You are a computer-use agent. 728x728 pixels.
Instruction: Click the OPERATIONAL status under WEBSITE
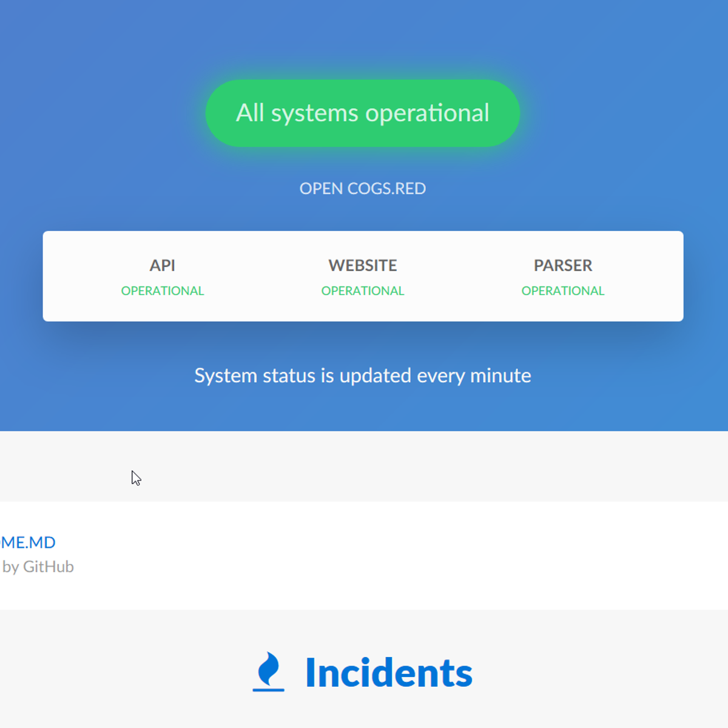(x=362, y=291)
